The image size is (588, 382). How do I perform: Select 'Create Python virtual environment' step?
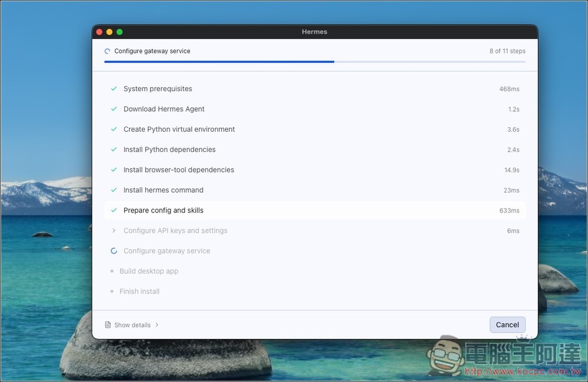click(315, 129)
